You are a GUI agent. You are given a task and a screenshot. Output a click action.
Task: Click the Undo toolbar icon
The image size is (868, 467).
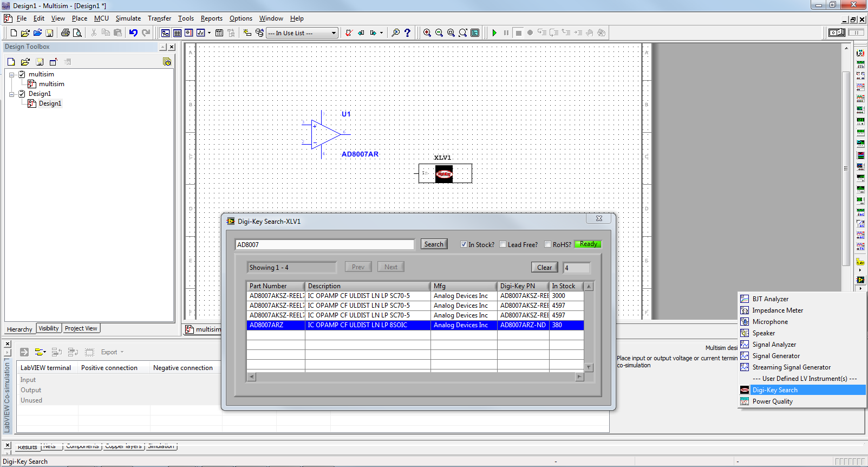click(133, 33)
